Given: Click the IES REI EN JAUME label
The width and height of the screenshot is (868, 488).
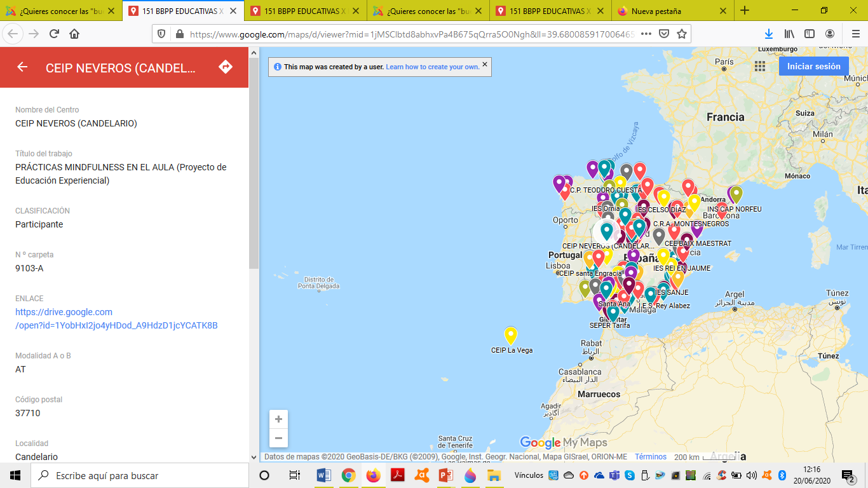Looking at the screenshot, I should (682, 268).
